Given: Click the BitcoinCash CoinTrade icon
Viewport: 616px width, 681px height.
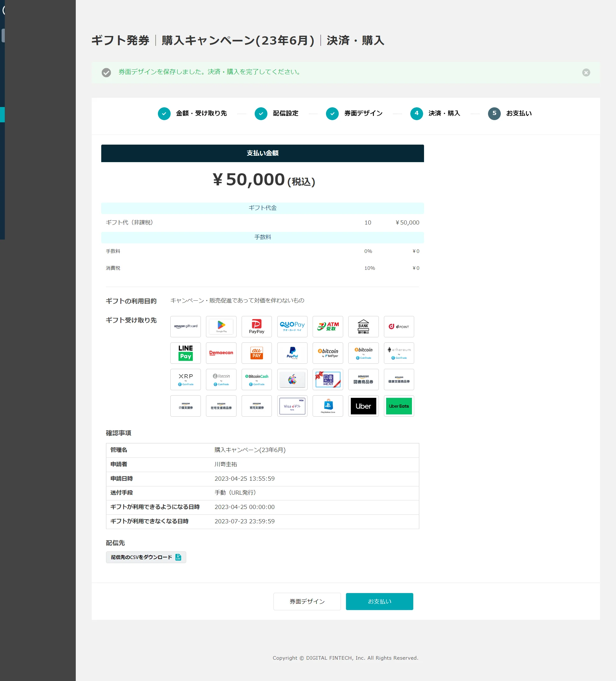Looking at the screenshot, I should click(257, 379).
